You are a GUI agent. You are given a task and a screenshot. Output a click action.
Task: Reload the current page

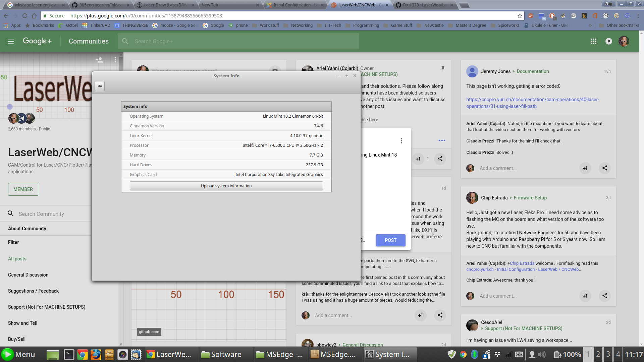[24, 16]
